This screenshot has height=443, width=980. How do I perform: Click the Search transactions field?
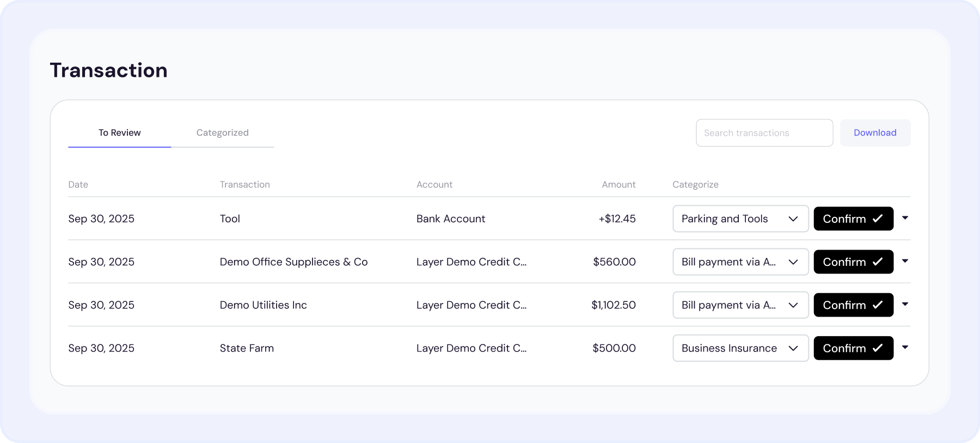(x=764, y=132)
